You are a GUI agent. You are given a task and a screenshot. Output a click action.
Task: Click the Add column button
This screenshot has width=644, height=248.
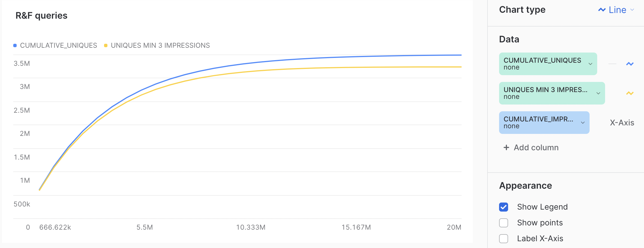pyautogui.click(x=536, y=147)
